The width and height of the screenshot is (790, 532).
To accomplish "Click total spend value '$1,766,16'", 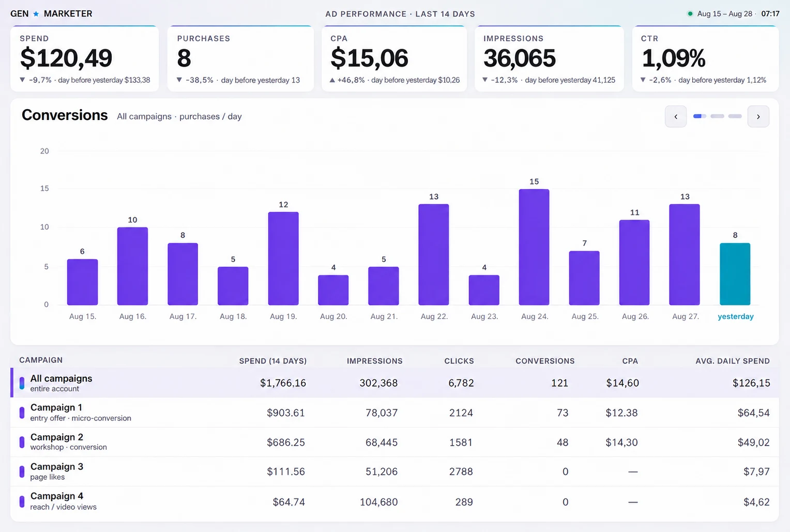I will [x=283, y=383].
